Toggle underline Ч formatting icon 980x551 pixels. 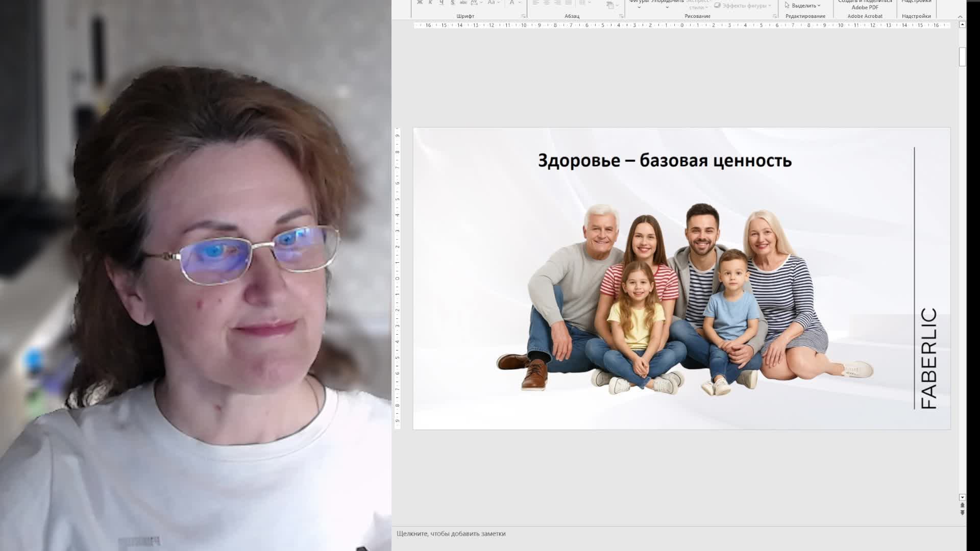click(x=441, y=3)
